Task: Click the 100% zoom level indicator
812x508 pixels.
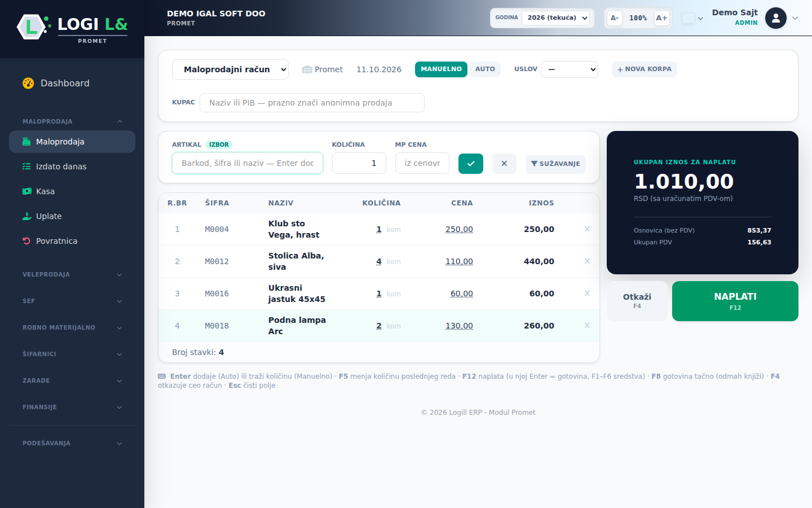Action: pos(638,18)
